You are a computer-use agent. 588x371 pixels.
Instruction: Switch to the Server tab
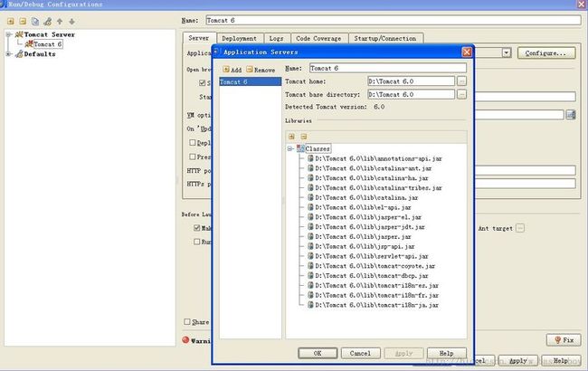(199, 38)
